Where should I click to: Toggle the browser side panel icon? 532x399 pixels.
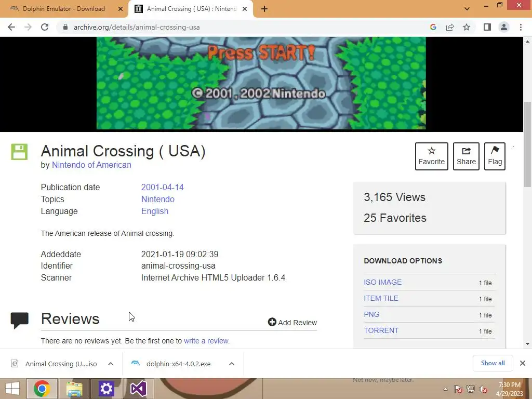pyautogui.click(x=487, y=27)
